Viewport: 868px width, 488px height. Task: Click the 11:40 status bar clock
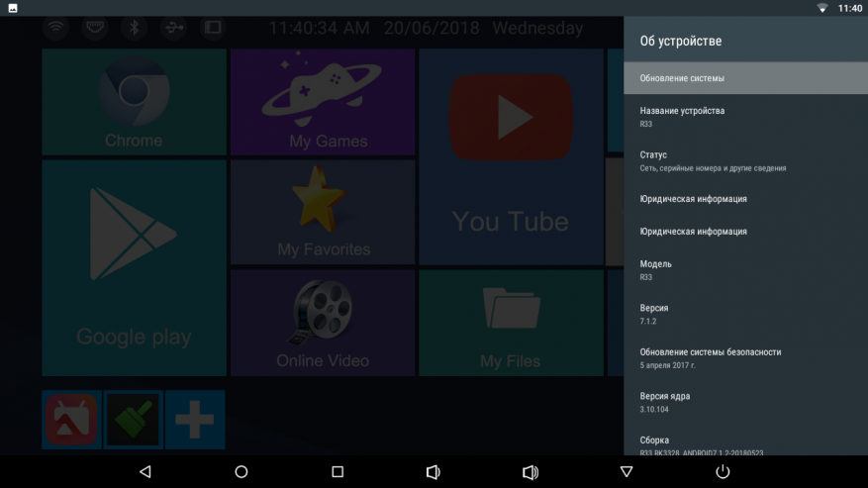pos(850,8)
